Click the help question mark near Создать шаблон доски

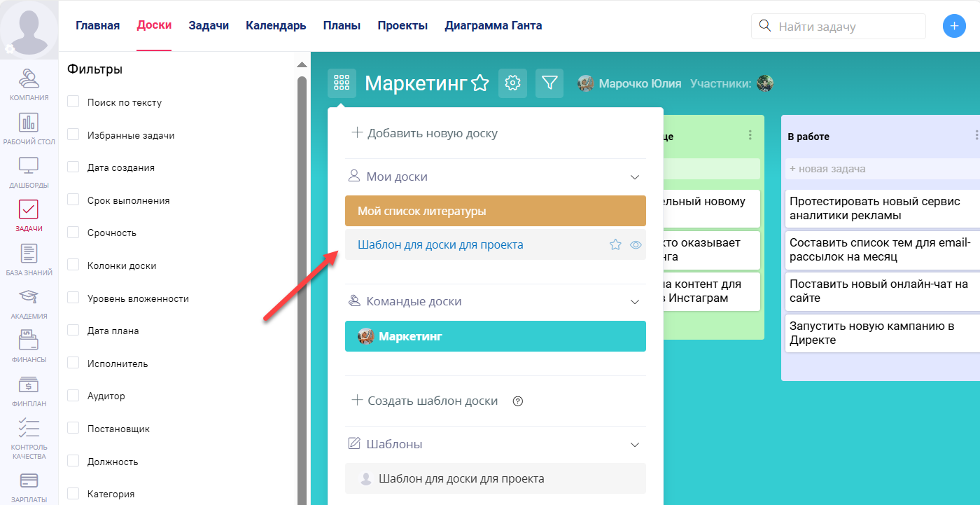[517, 401]
